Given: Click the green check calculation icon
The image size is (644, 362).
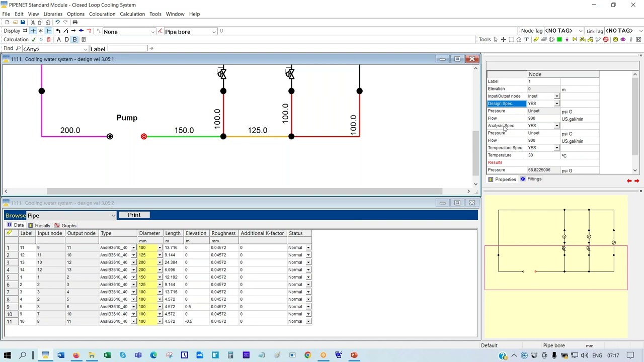Looking at the screenshot, I should tap(33, 40).
